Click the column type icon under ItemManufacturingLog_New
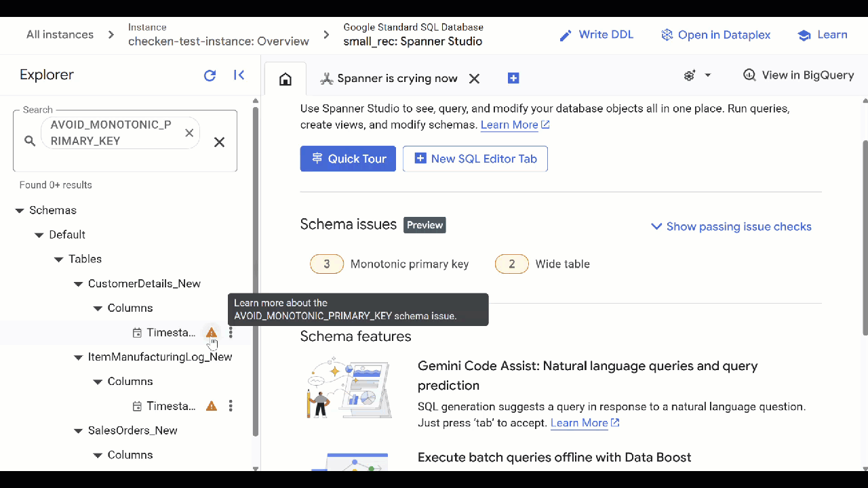 pyautogui.click(x=137, y=406)
